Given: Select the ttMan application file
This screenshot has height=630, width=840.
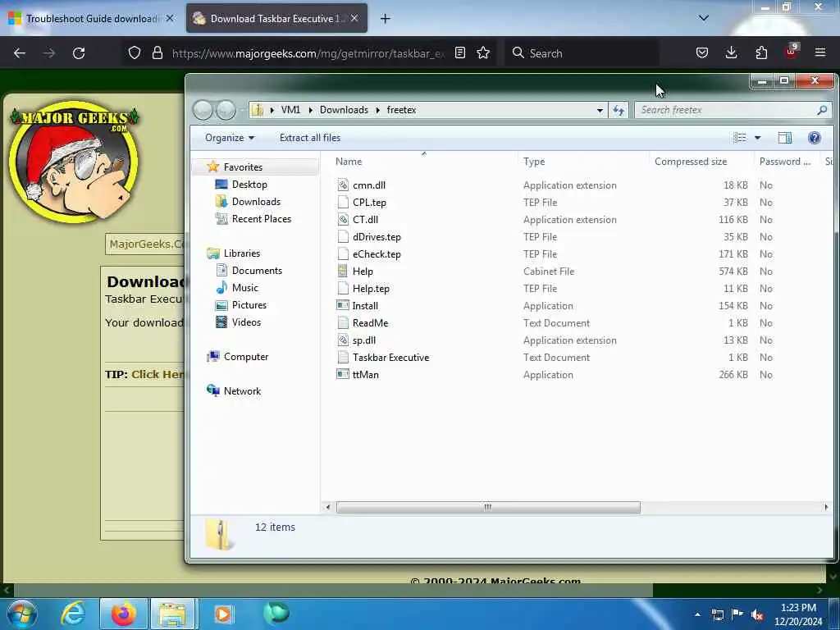Looking at the screenshot, I should [x=365, y=374].
